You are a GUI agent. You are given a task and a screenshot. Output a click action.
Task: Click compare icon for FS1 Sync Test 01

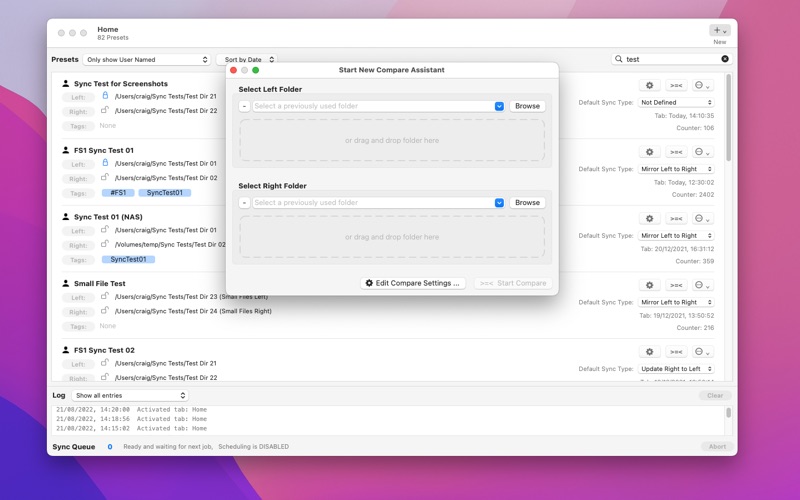676,152
